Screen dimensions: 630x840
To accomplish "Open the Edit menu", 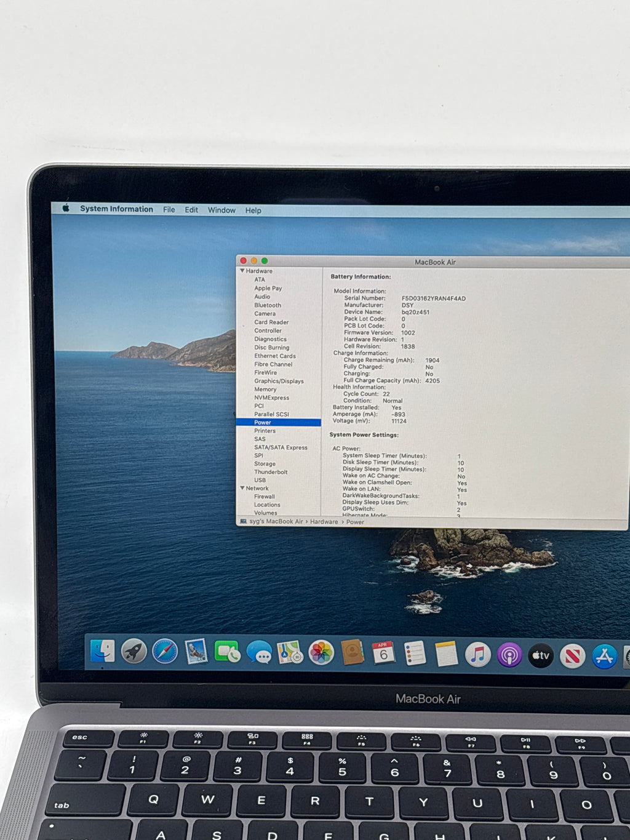I will click(191, 210).
